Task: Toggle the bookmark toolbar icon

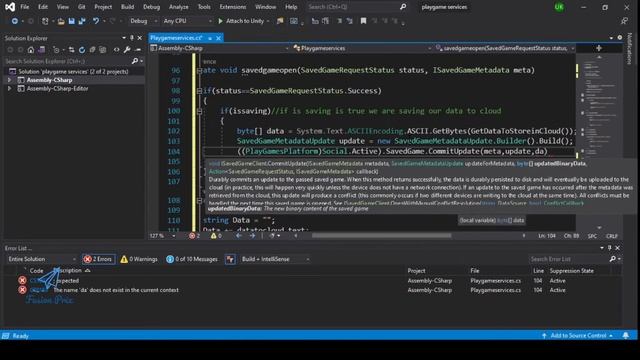Action: pyautogui.click(x=363, y=21)
